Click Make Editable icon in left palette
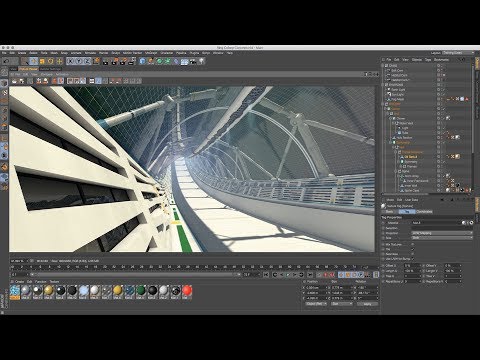The image size is (480, 360). (4, 72)
